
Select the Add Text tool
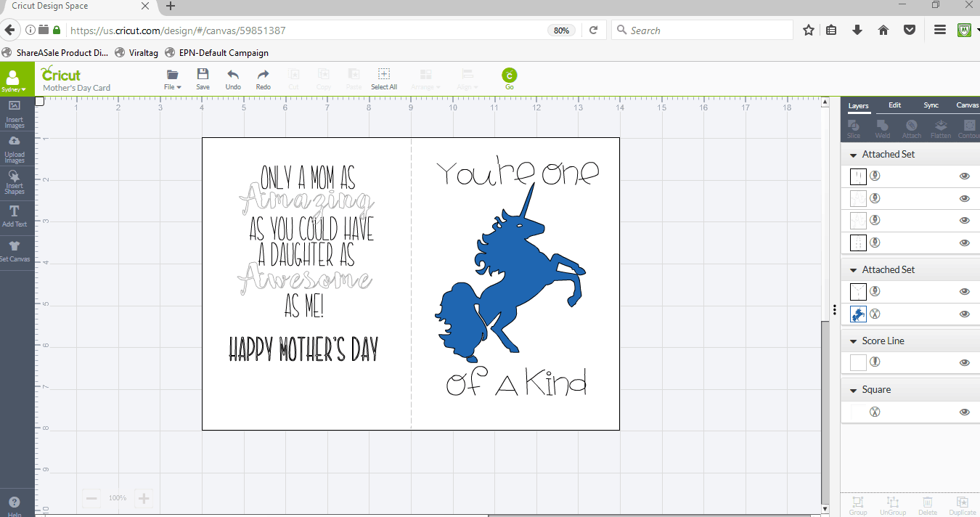(x=15, y=216)
